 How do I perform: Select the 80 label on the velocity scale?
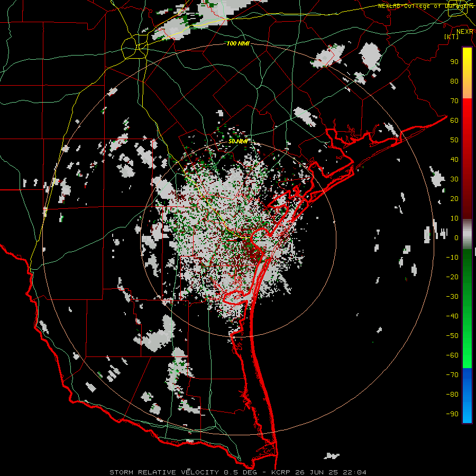tap(454, 81)
